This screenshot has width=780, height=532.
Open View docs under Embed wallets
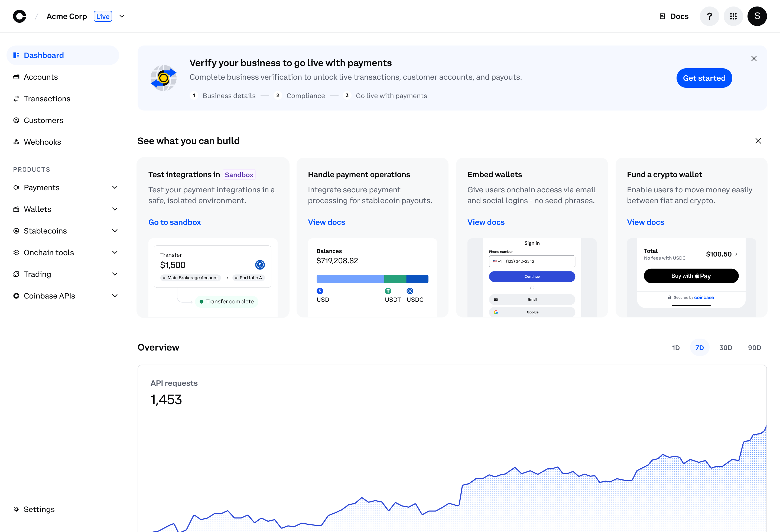coord(486,222)
